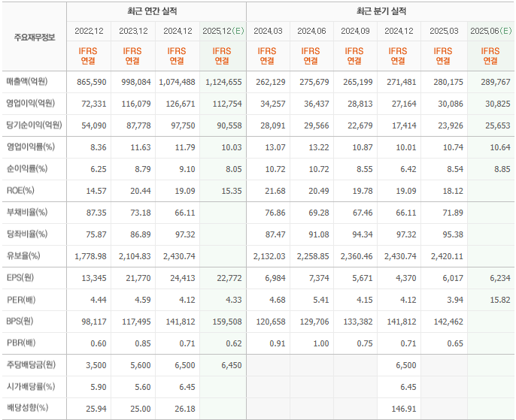Select the 매출액(억원) row label

27,81
